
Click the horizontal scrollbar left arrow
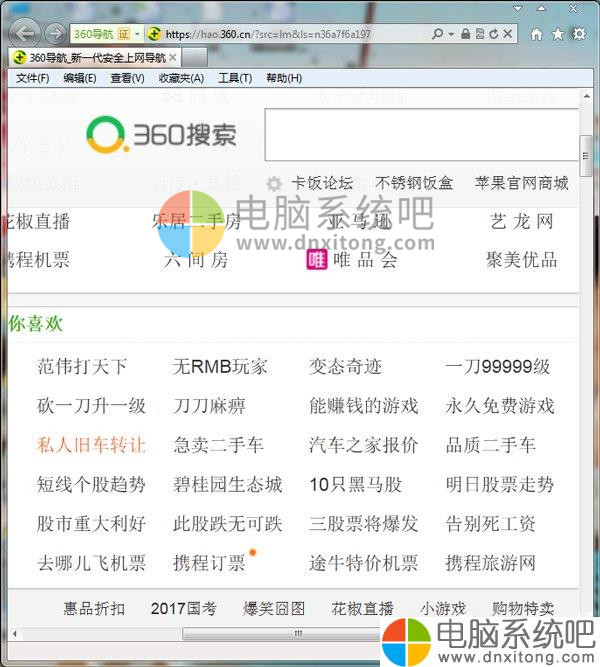point(15,634)
